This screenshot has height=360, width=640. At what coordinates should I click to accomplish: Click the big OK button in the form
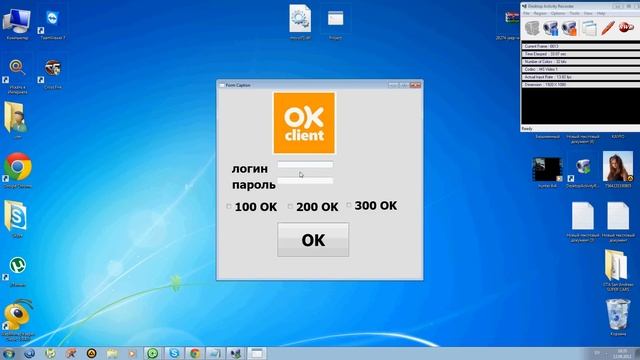point(313,240)
